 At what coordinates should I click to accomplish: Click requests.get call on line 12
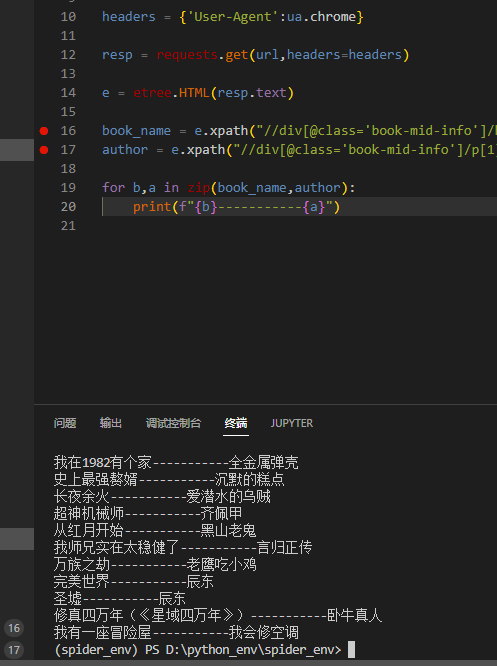tap(202, 55)
